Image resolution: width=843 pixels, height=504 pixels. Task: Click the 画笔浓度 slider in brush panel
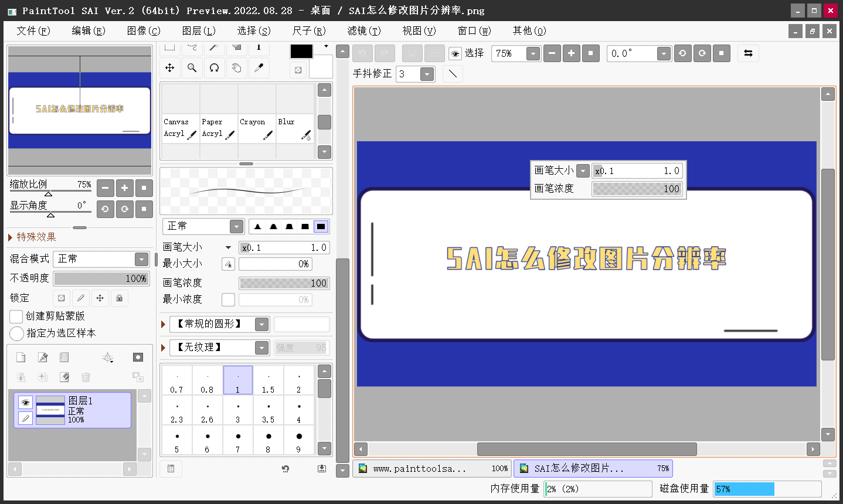pos(284,283)
